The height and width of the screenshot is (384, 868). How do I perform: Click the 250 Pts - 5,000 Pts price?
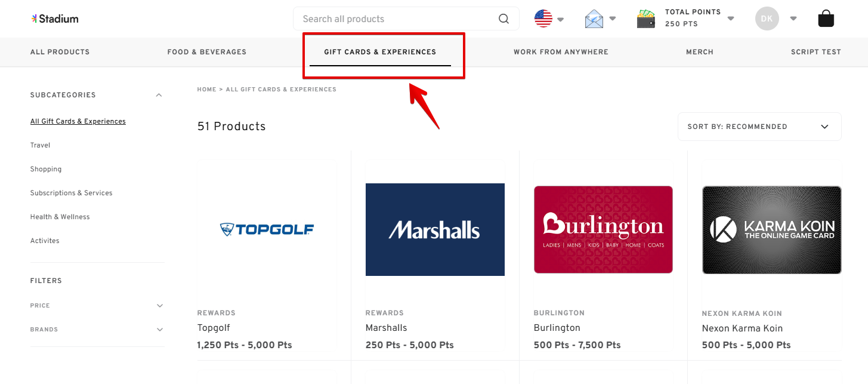[410, 345]
